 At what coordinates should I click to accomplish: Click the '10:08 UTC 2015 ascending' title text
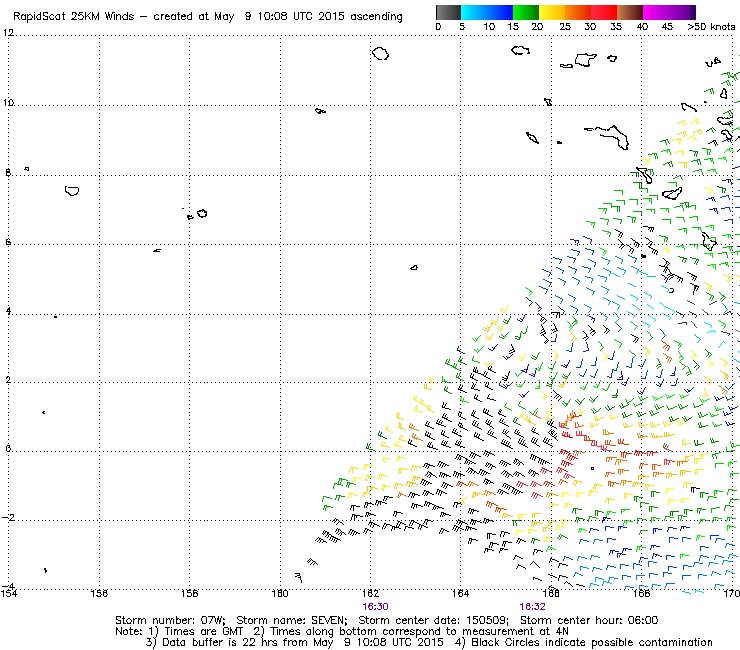[330, 17]
